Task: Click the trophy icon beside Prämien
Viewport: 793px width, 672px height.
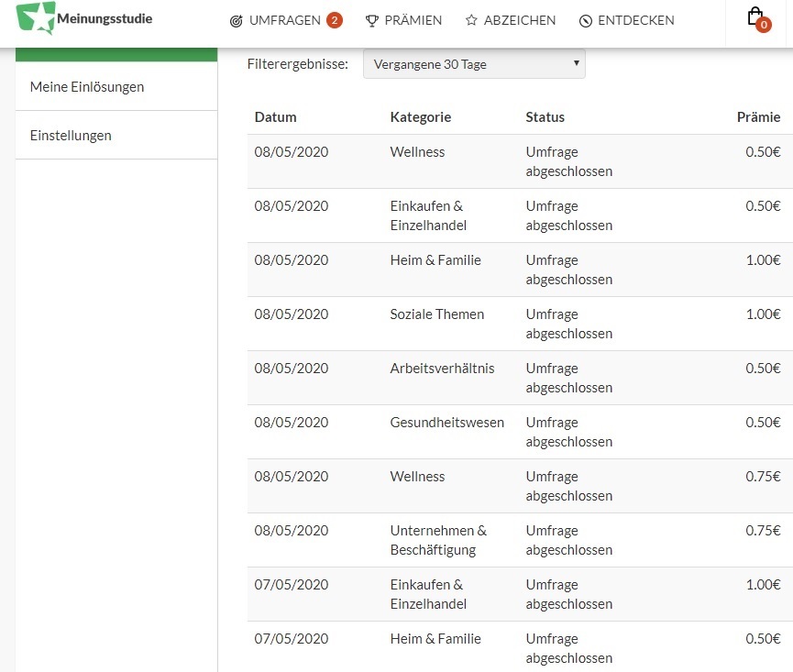Action: (371, 21)
